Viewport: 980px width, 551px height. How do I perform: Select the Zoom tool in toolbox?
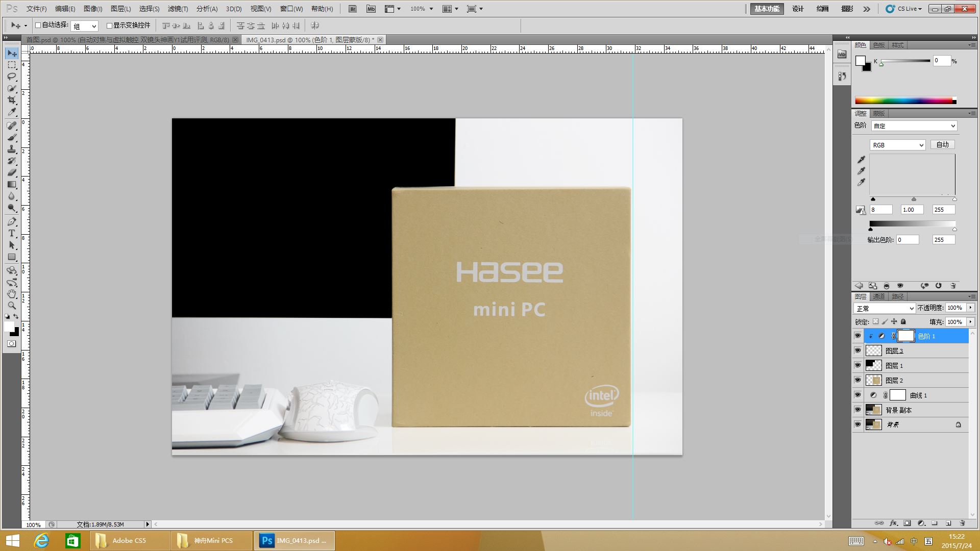pos(12,306)
